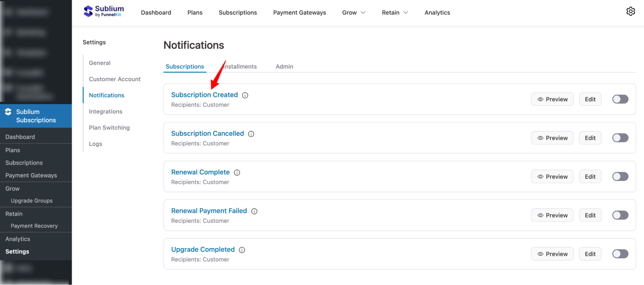
Task: Click the info icon next to Upgrade Completed
Action: 242,250
